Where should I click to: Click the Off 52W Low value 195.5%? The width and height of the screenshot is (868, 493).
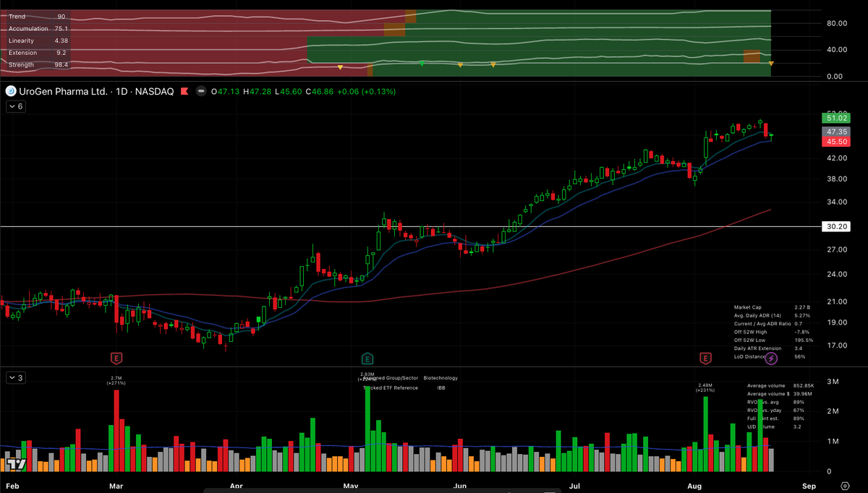[804, 340]
